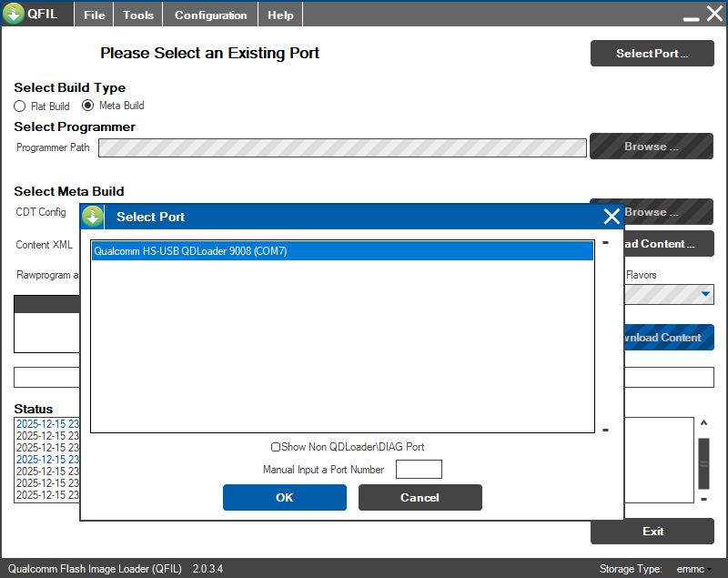
Task: Click the Status log scroll-up arrow
Action: pos(703,424)
